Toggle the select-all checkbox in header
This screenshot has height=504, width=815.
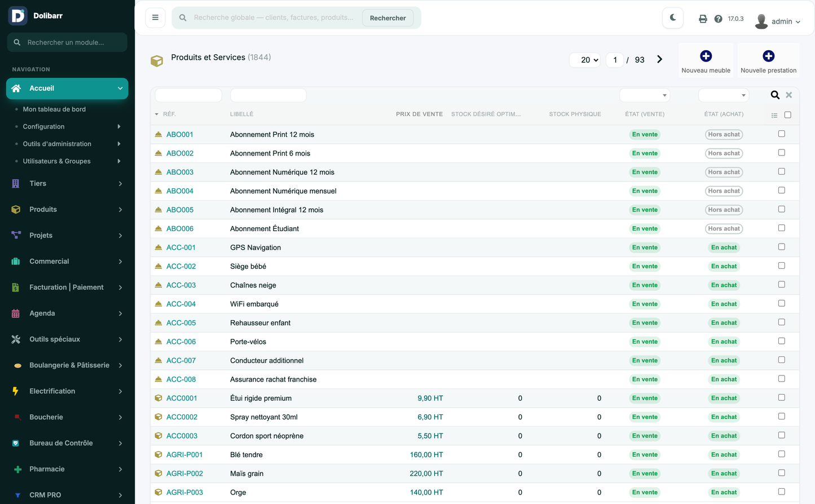787,114
